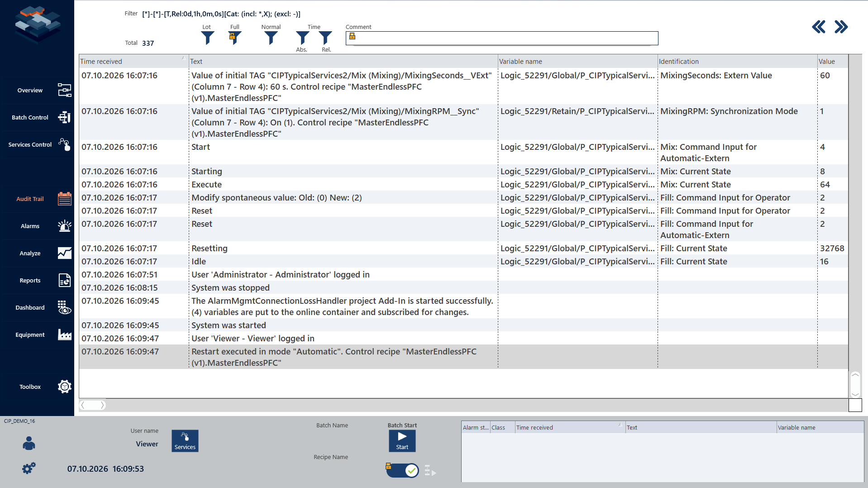Go to Batch Control

(x=37, y=117)
